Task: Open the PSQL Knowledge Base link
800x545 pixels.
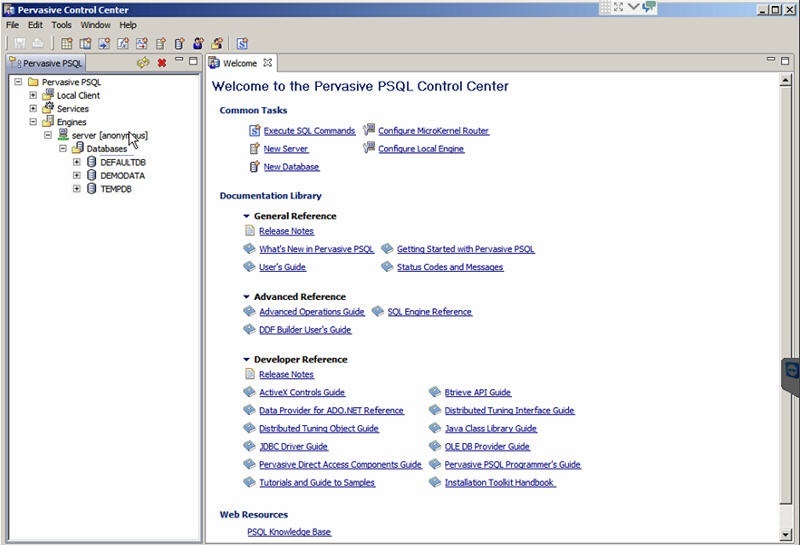Action: [x=289, y=532]
